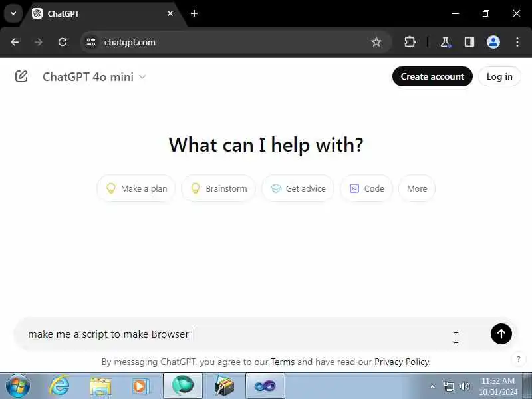Open a new browser tab
The image size is (532, 399).
[194, 13]
